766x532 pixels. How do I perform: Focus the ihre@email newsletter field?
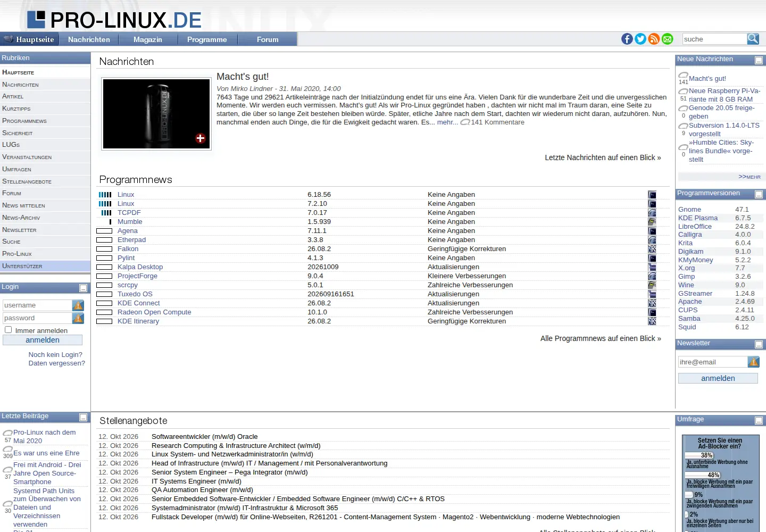point(713,362)
